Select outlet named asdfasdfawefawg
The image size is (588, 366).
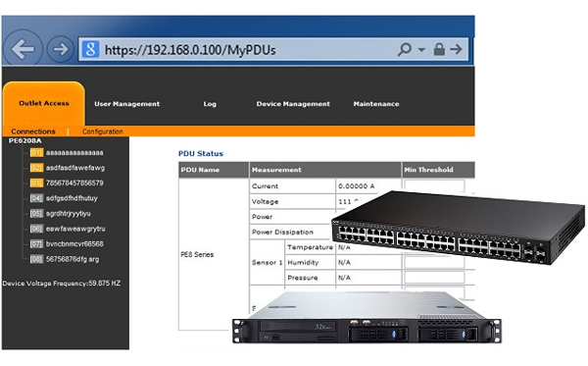click(x=75, y=168)
